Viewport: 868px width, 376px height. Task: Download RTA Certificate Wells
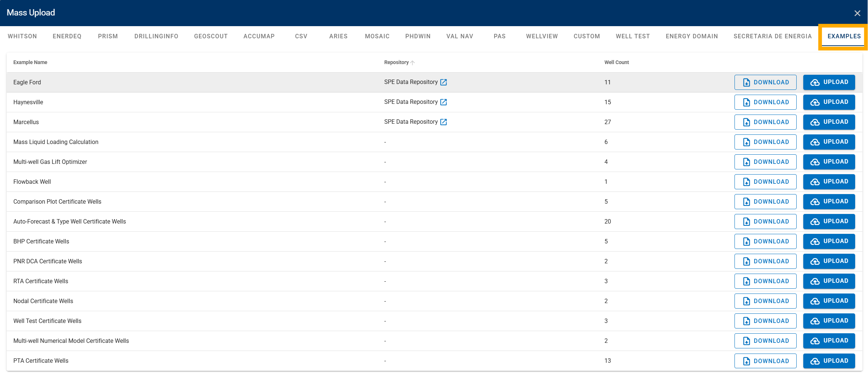tap(765, 281)
